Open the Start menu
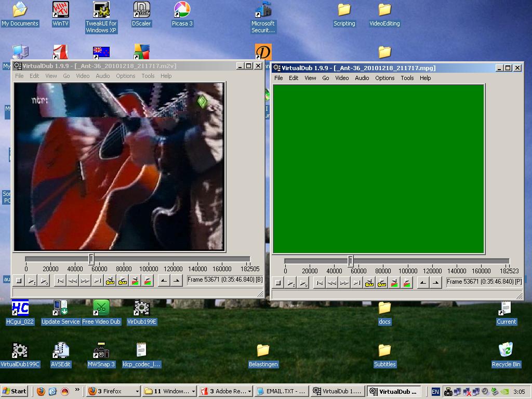The image size is (532, 399). pos(14,391)
